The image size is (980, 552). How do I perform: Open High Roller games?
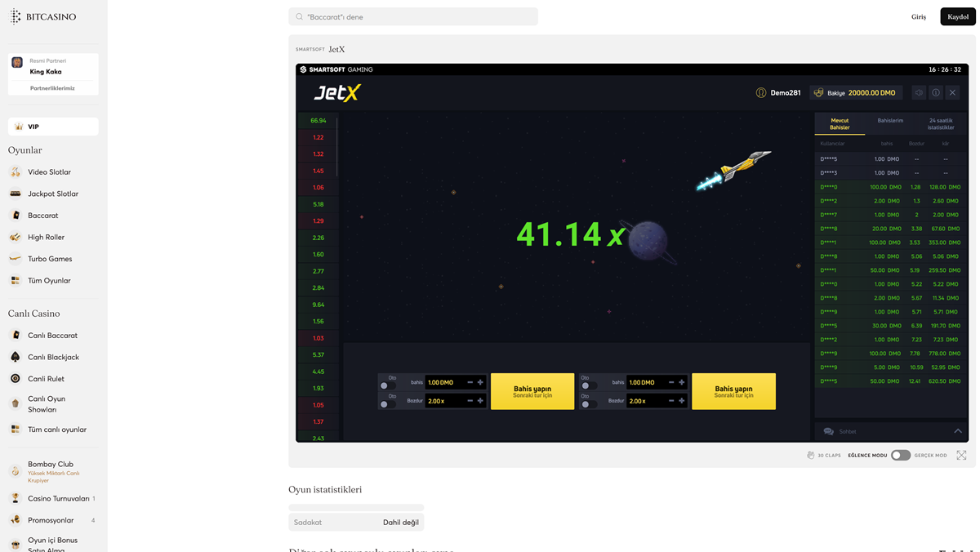(46, 237)
